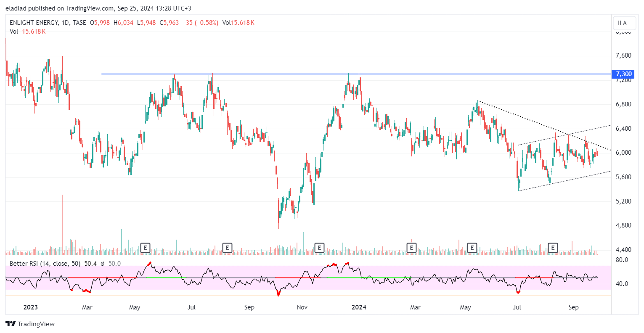
Task: Click the 5,600 price axis label
Action: pyautogui.click(x=623, y=177)
